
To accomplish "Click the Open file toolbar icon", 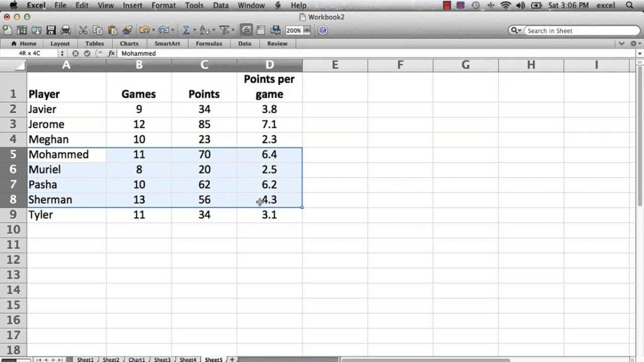I will tap(37, 30).
